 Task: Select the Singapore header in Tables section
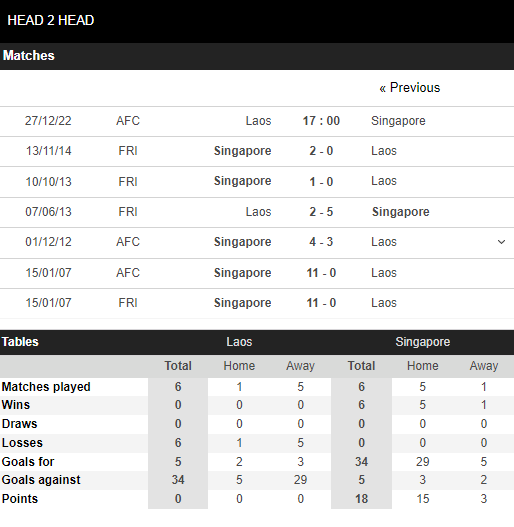pyautogui.click(x=423, y=342)
